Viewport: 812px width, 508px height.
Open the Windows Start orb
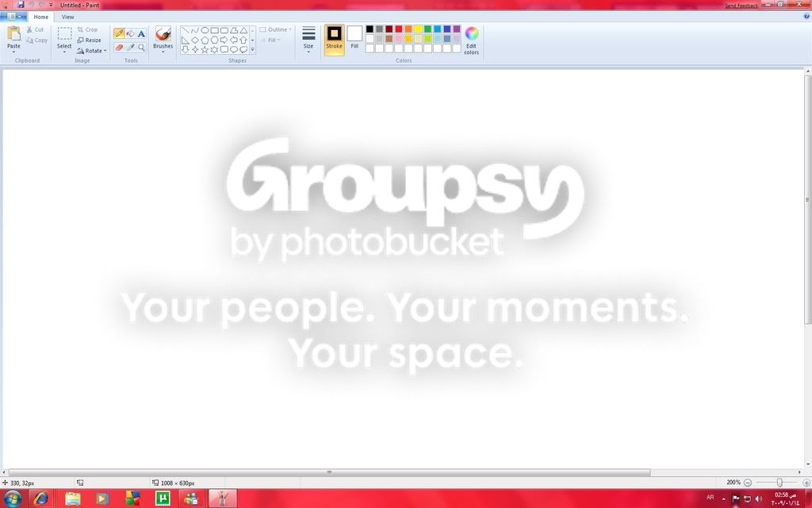(13, 498)
